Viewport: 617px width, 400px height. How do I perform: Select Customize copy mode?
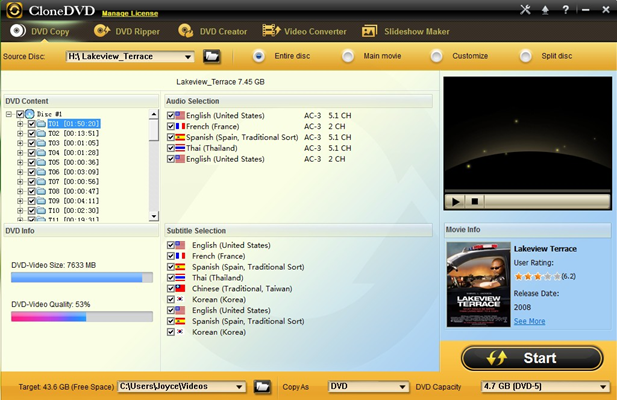click(436, 56)
